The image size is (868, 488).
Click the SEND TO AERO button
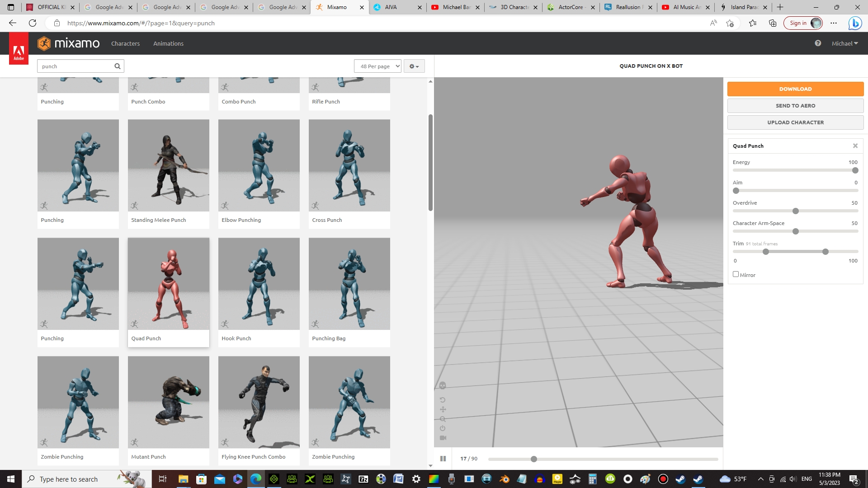[795, 106]
